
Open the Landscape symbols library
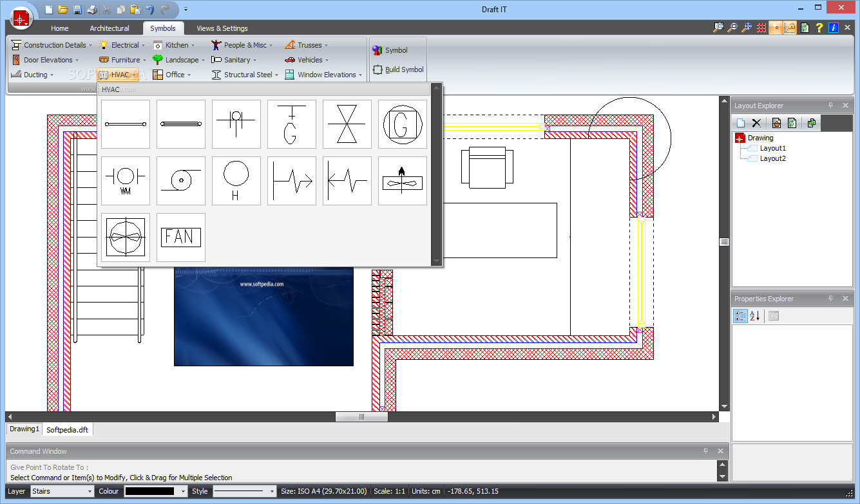pyautogui.click(x=178, y=60)
